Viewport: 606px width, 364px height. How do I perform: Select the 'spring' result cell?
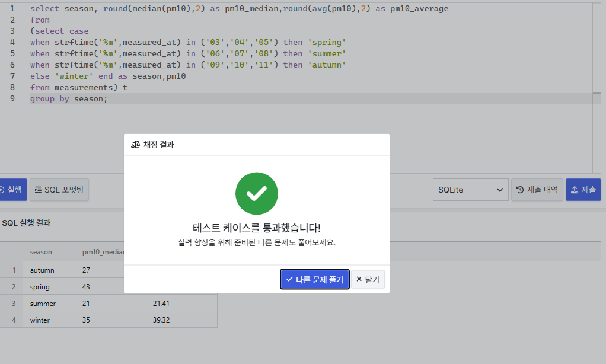[40, 287]
